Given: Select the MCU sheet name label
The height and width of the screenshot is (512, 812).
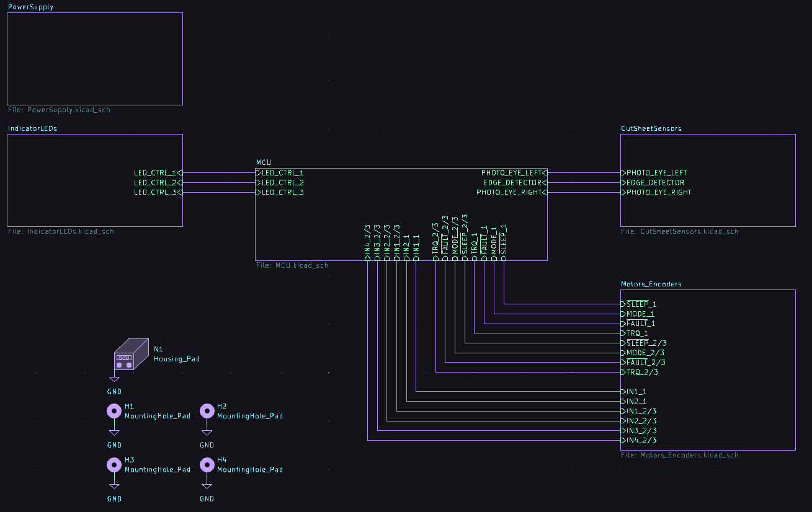Looking at the screenshot, I should (x=264, y=162).
